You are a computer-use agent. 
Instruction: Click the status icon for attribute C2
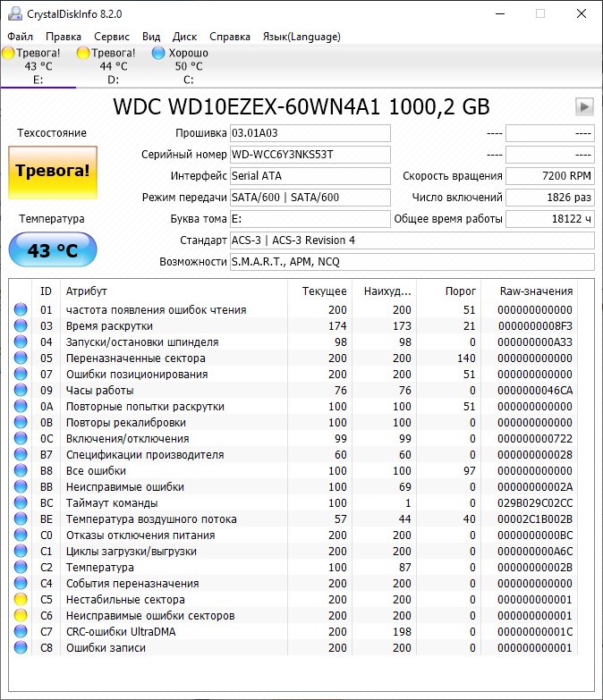pos(21,567)
